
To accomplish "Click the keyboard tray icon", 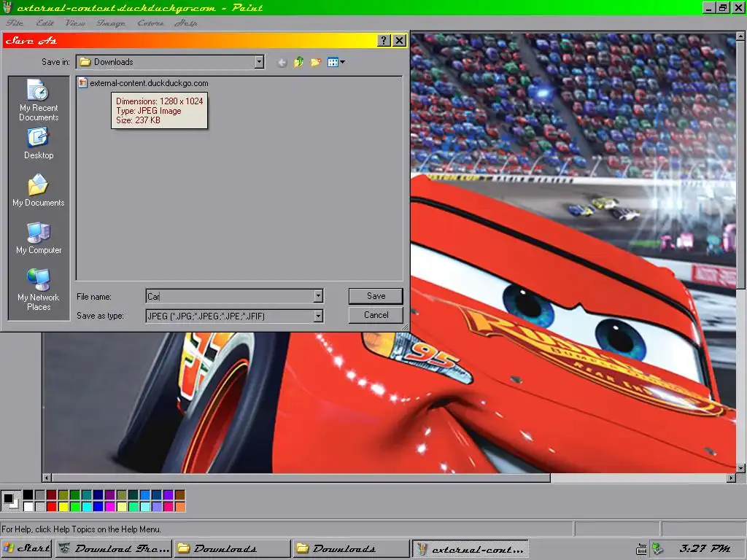I will [x=642, y=549].
